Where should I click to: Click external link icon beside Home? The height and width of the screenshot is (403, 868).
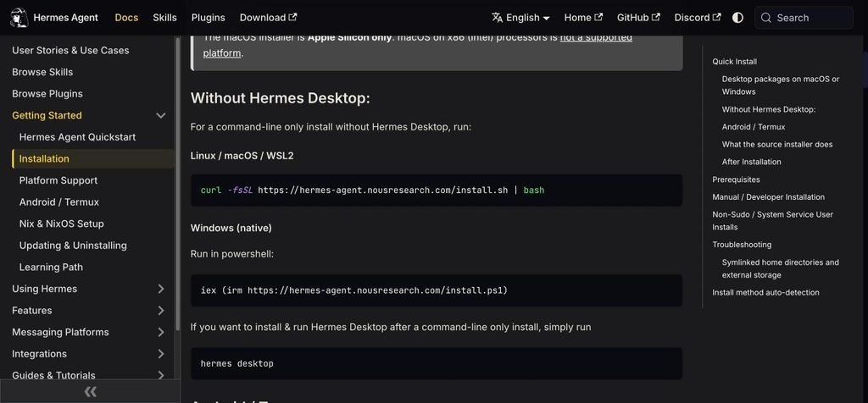(598, 17)
